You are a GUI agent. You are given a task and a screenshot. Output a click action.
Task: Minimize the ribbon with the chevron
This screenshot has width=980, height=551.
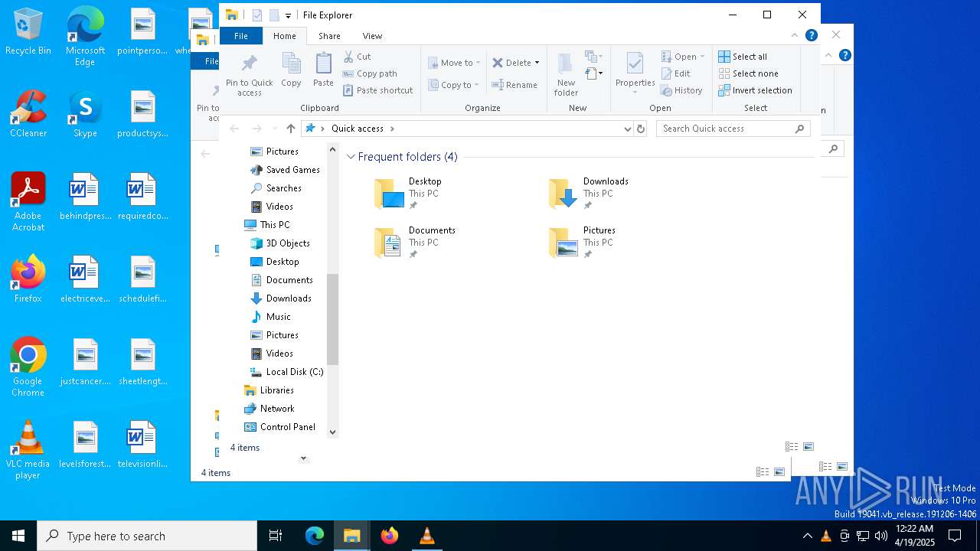click(795, 36)
